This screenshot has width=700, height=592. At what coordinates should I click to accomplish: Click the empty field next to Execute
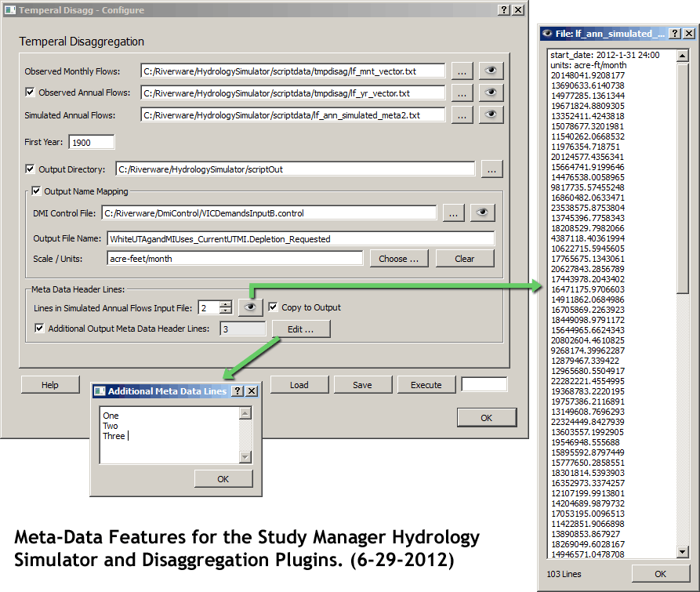point(484,384)
